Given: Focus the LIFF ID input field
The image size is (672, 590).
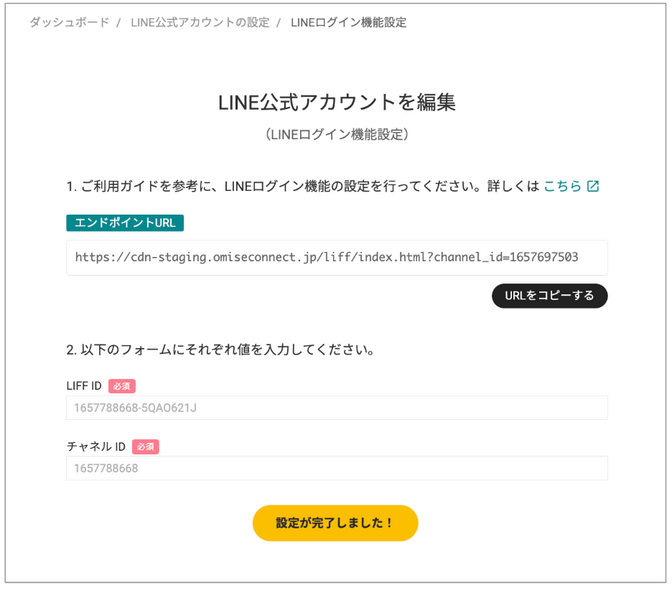Looking at the screenshot, I should [x=337, y=407].
